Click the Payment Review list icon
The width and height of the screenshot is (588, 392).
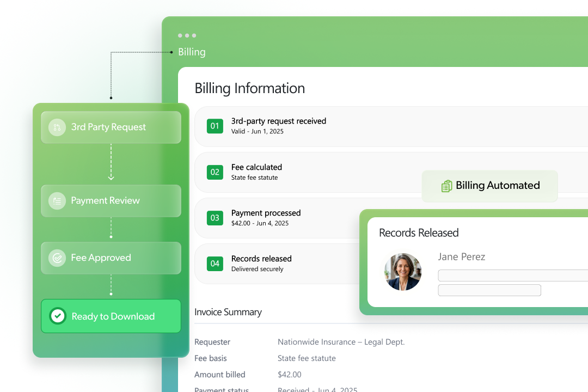tap(57, 201)
